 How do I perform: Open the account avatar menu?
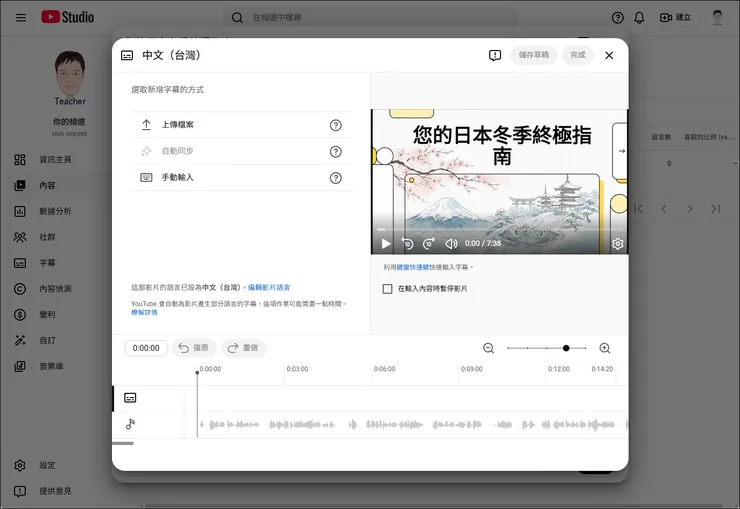click(x=717, y=18)
